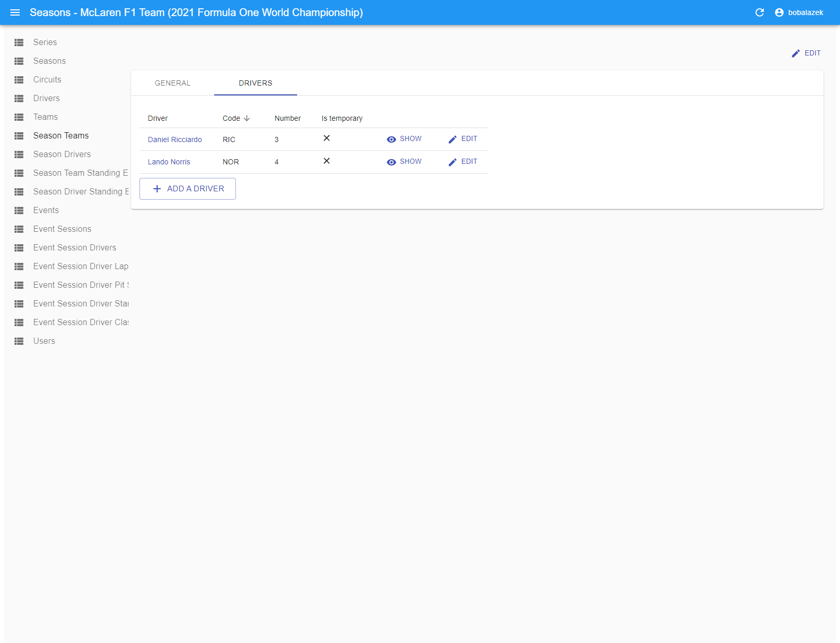This screenshot has width=840, height=643.
Task: Show Daniel Ricciardo's season driver entry
Action: point(404,139)
